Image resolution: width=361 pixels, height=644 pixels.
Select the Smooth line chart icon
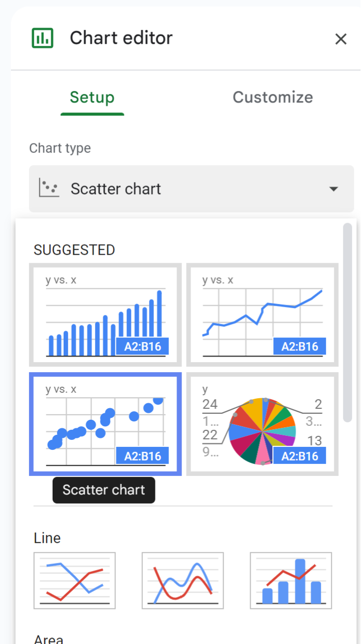pyautogui.click(x=183, y=580)
